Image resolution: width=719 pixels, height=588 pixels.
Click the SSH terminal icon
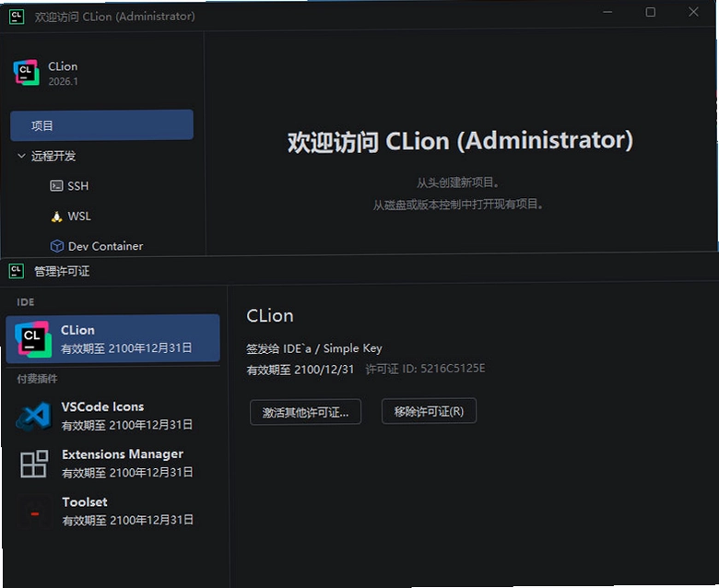pos(56,185)
